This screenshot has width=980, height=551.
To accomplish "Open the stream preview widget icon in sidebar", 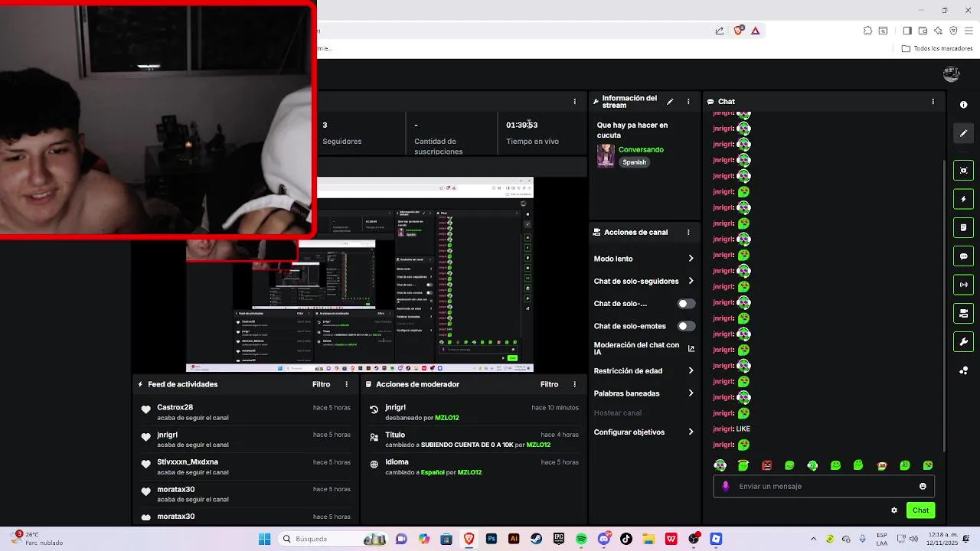I will (x=963, y=171).
